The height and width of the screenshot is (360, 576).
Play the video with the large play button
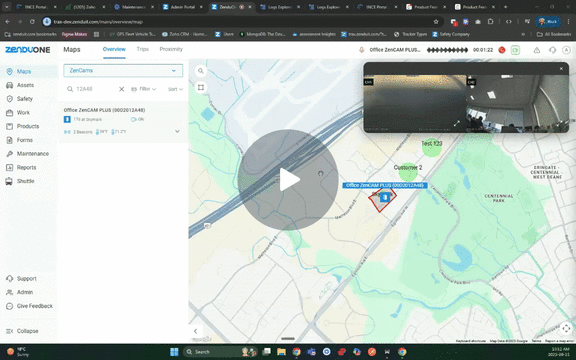pyautogui.click(x=288, y=180)
